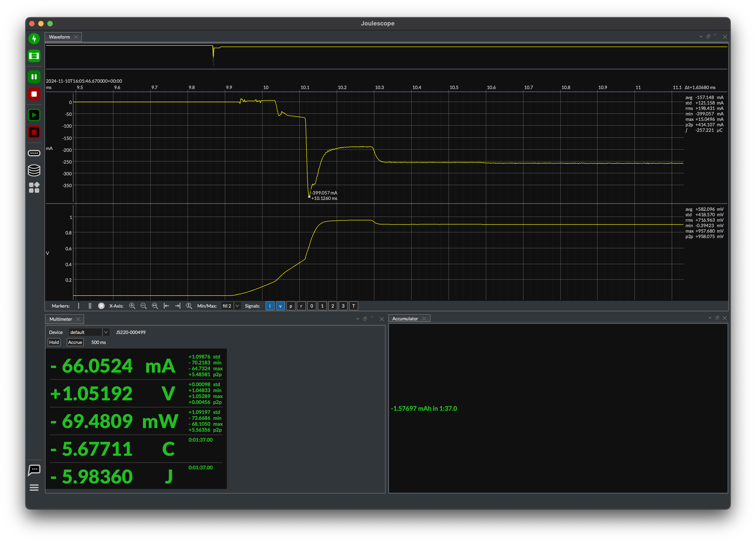This screenshot has height=543, width=756.
Task: Click the Accrue button in Multimeter
Action: [x=75, y=342]
